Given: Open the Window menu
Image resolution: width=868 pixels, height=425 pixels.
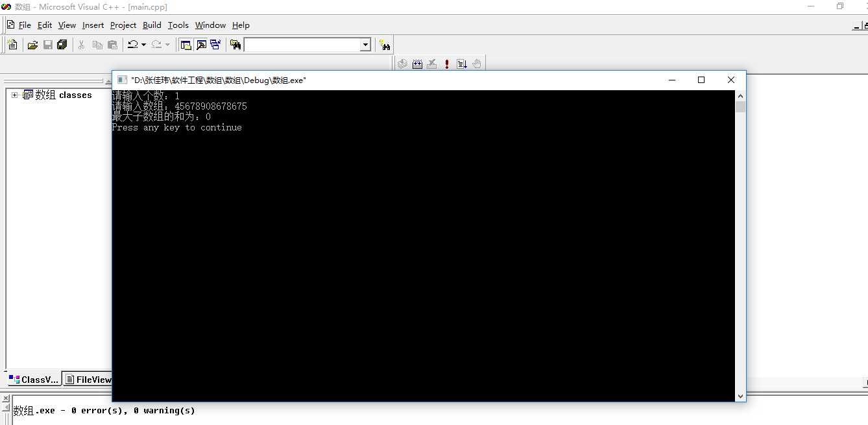Looking at the screenshot, I should click(210, 25).
